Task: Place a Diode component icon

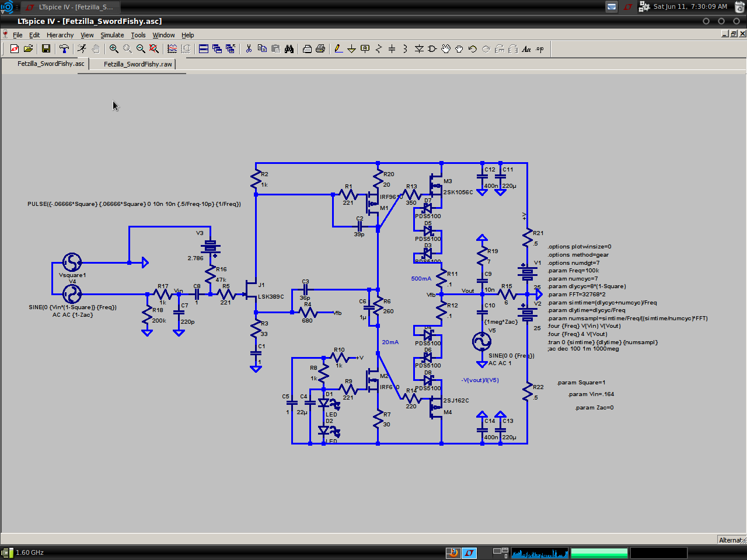Action: tap(419, 49)
